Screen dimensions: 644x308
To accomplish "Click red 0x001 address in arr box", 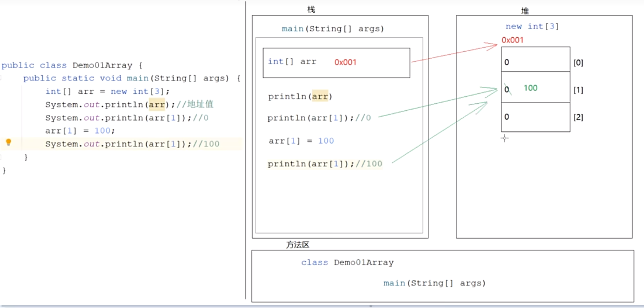I will 345,62.
